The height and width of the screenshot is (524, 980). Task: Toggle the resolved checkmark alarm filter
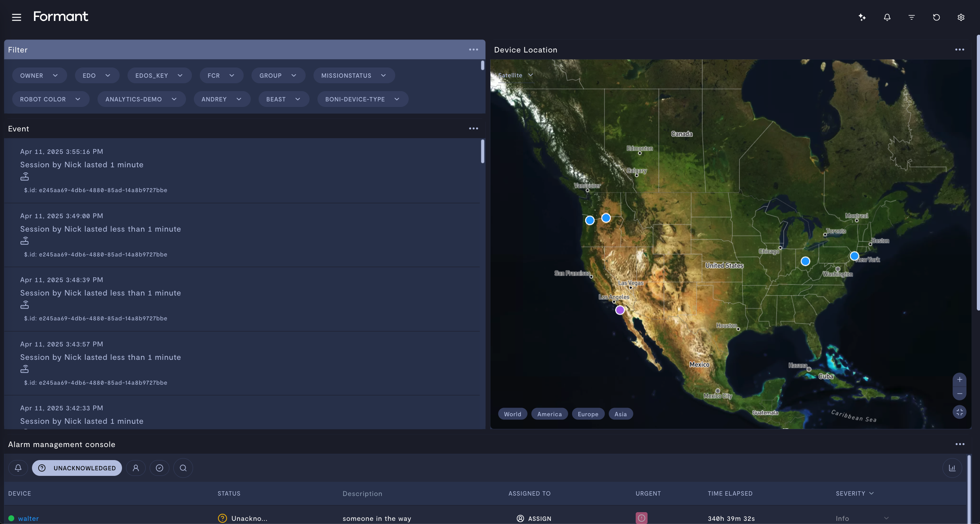pyautogui.click(x=159, y=468)
